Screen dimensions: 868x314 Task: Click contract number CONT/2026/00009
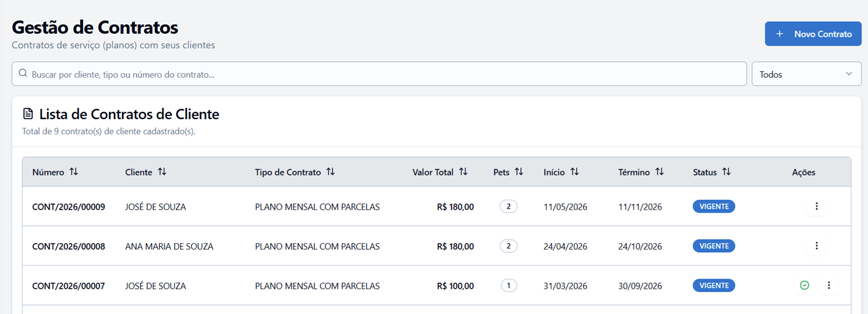[x=68, y=207]
